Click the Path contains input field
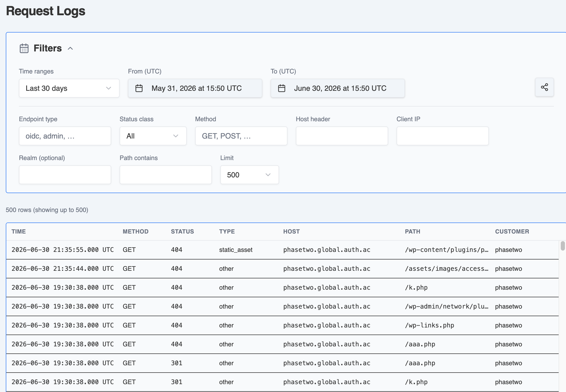This screenshot has width=566, height=392. [166, 175]
